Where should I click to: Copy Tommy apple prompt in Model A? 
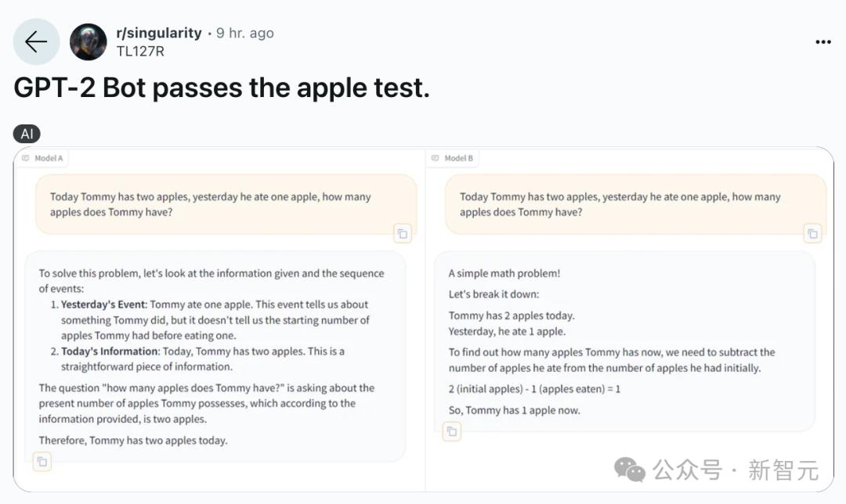402,232
